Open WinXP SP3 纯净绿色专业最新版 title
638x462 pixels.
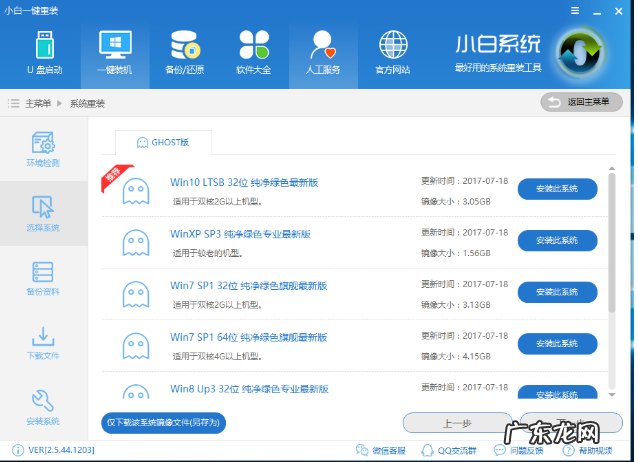coord(240,234)
